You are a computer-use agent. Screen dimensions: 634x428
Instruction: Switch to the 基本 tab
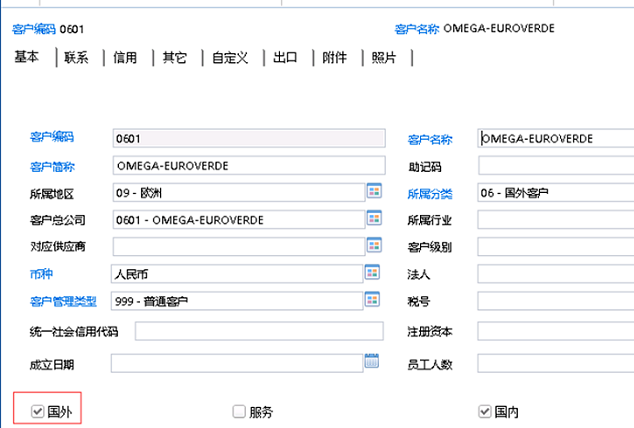click(x=27, y=57)
